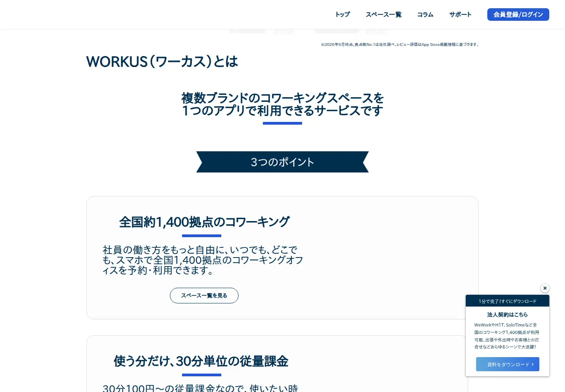
Task: Open the トップ menu item
Action: point(343,15)
